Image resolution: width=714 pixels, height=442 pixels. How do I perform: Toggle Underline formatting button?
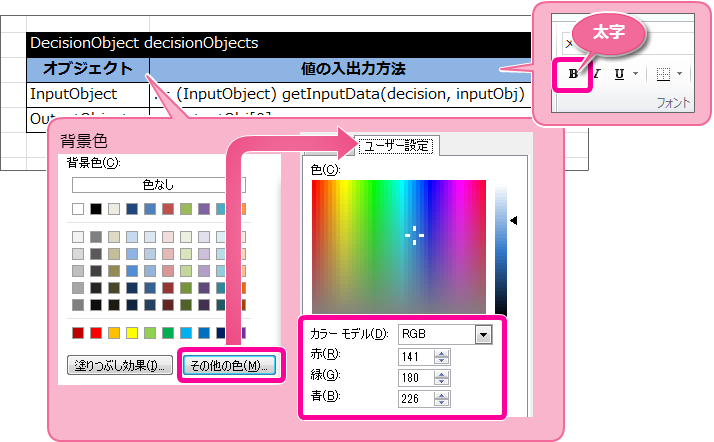tap(619, 74)
